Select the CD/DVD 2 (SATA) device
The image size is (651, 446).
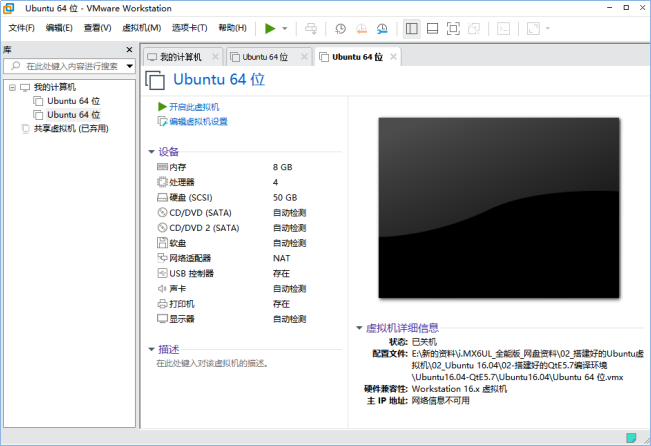[x=232, y=228]
